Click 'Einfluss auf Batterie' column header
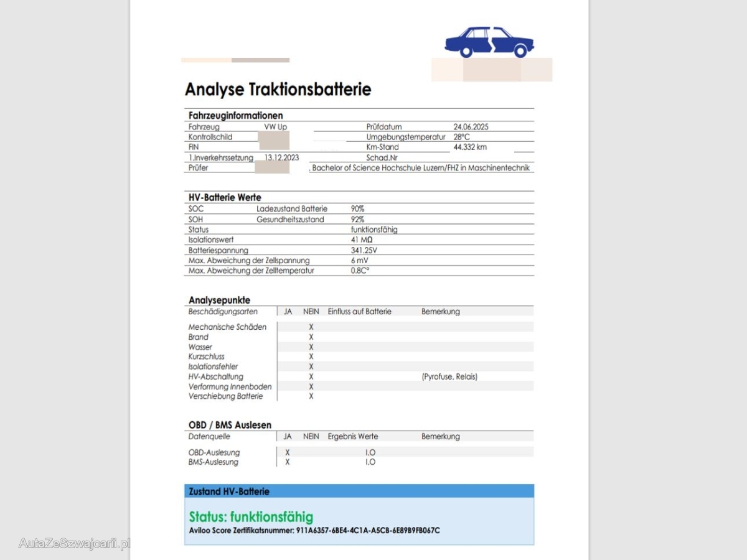 click(360, 312)
